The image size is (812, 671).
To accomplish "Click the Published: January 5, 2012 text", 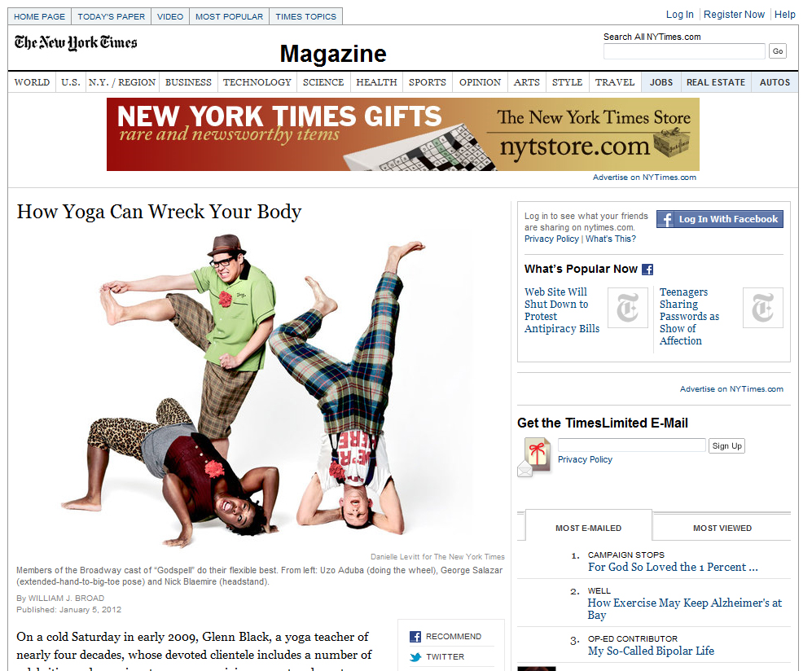I will coord(69,609).
